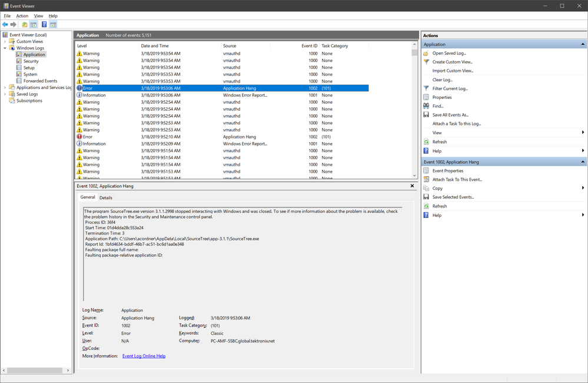Click the Forward arrow toolbar icon
Screen dimensions: 588x383
14,24
